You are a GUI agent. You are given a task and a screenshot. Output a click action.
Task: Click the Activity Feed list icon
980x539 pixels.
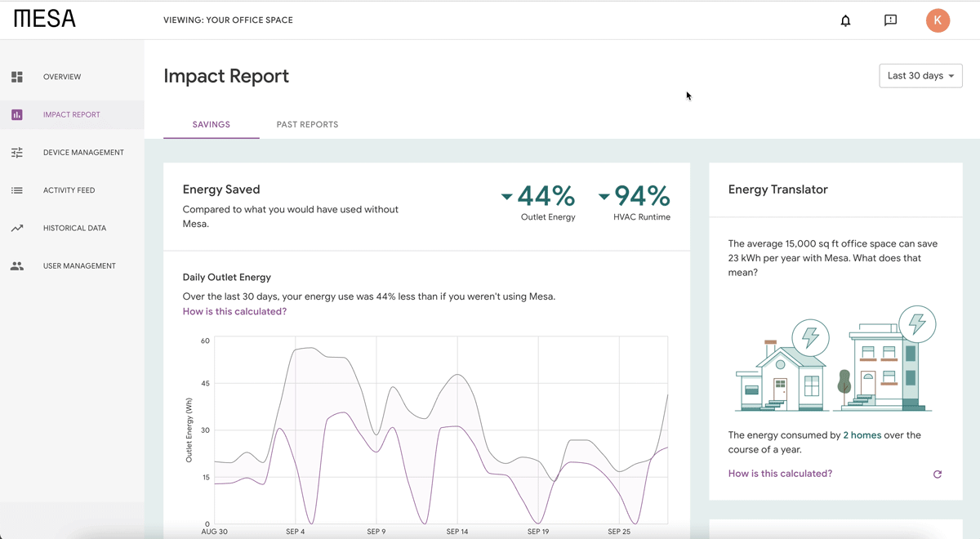tap(17, 190)
